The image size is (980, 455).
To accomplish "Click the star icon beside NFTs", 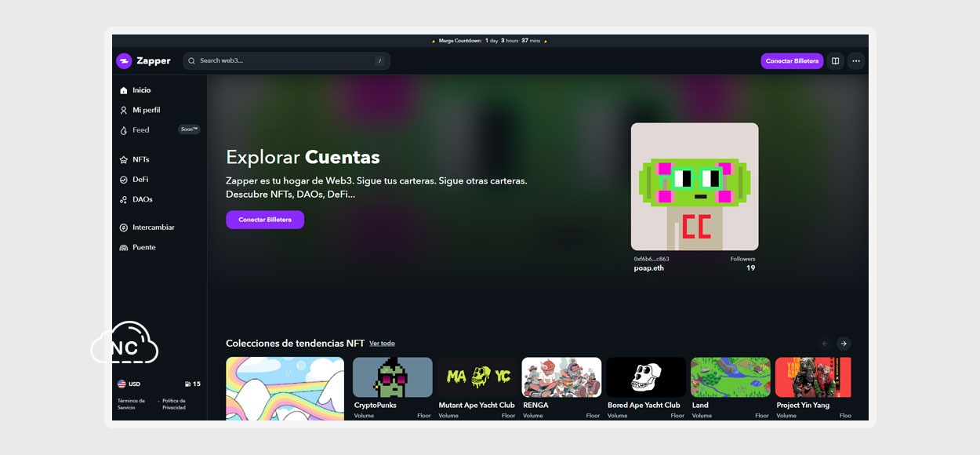I will click(x=123, y=160).
